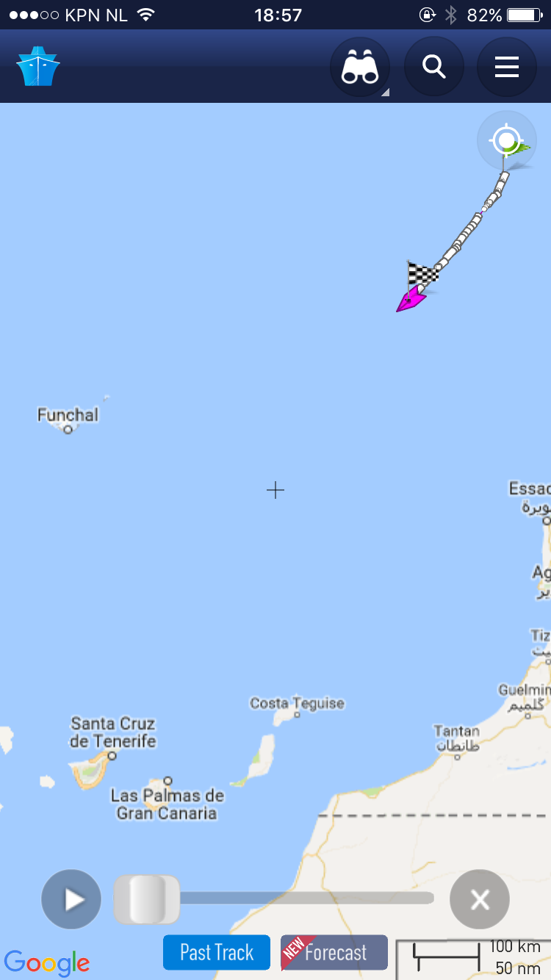Tap the green start flag marker

[520, 147]
